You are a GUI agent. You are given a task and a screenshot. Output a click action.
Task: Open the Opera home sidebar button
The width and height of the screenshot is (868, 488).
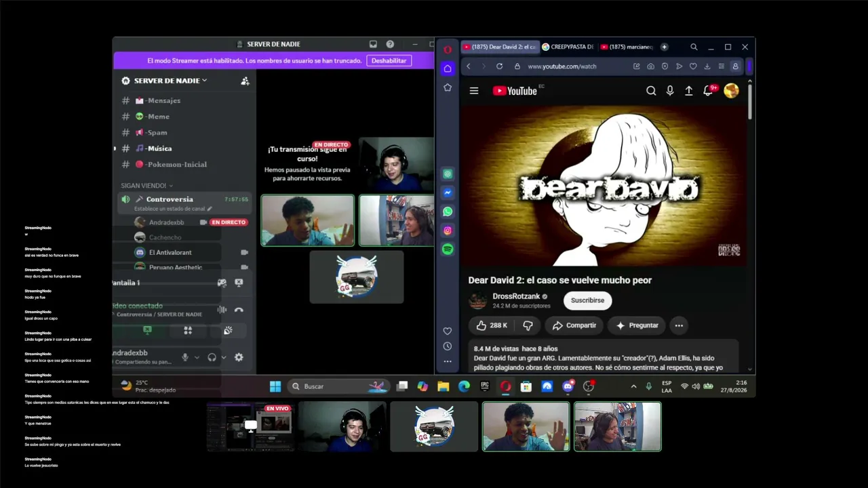click(x=448, y=68)
